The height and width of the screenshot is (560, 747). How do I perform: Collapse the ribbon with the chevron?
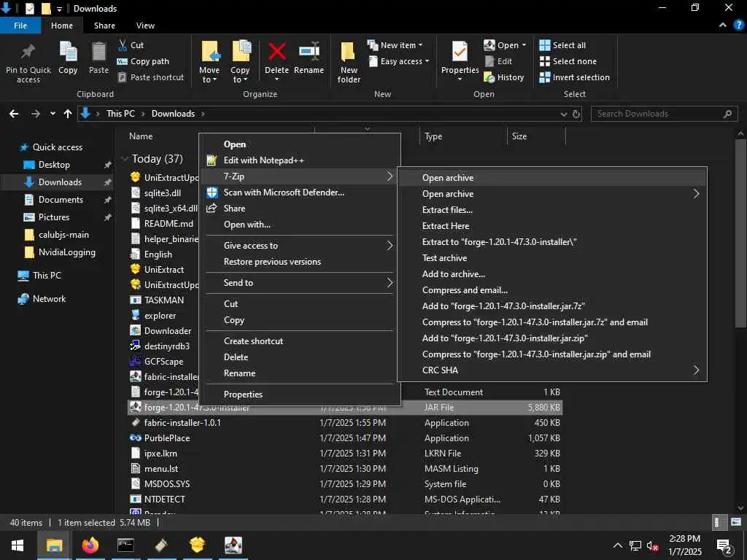723,26
